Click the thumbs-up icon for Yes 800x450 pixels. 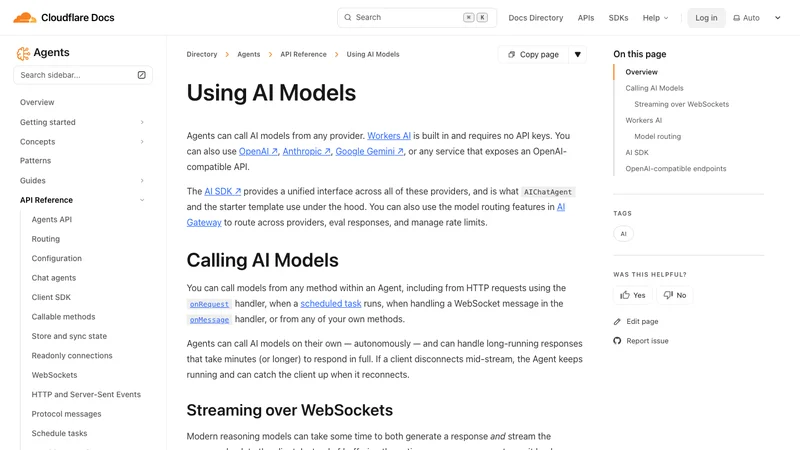(624, 295)
